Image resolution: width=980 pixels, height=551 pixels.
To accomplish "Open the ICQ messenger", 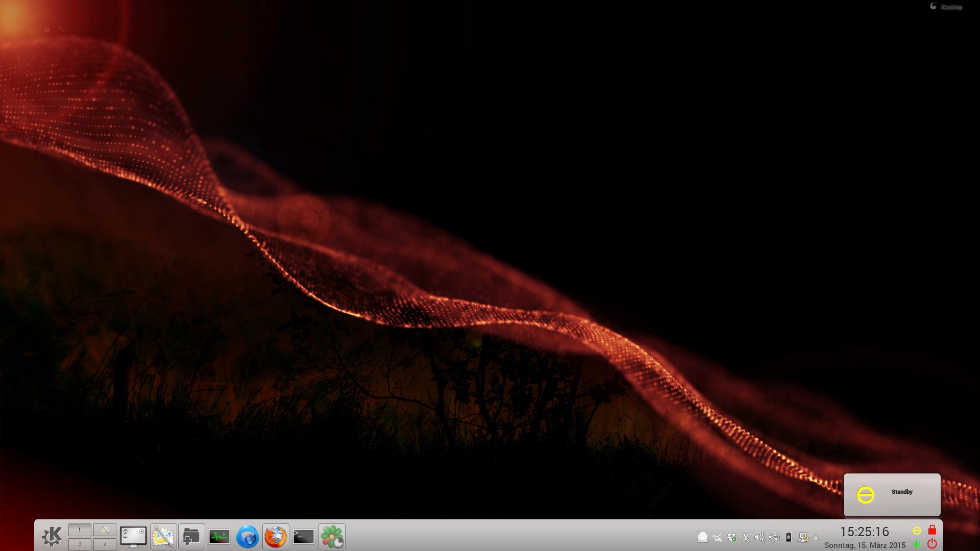I will (331, 537).
